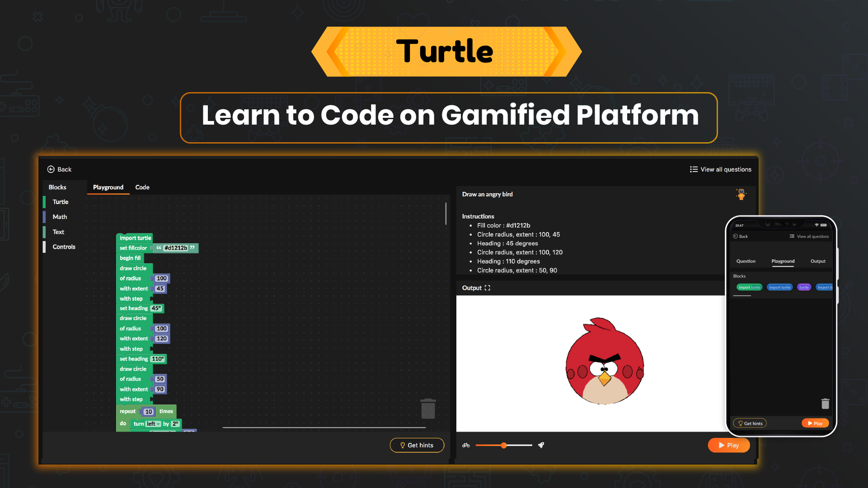Click the lightbulb icon on Get hints

click(x=403, y=445)
